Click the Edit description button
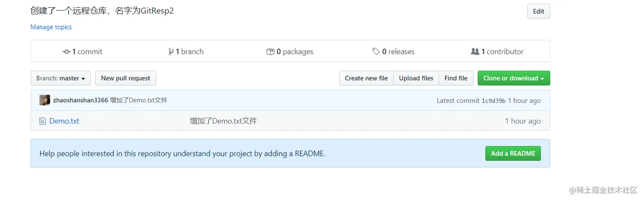This screenshot has width=644, height=201. [x=538, y=11]
